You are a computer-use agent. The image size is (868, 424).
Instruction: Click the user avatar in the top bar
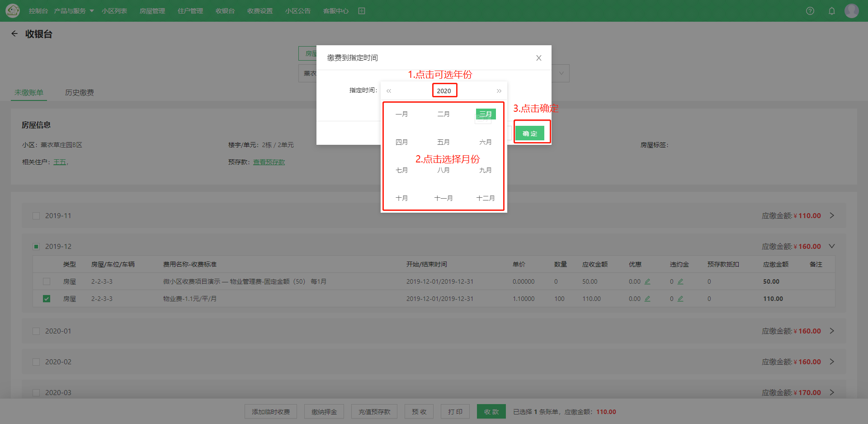click(x=852, y=11)
